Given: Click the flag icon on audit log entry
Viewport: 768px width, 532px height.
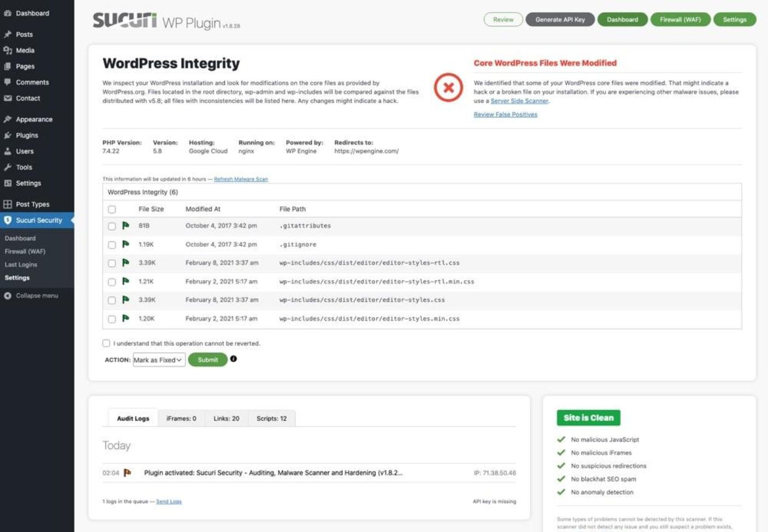Looking at the screenshot, I should click(127, 473).
